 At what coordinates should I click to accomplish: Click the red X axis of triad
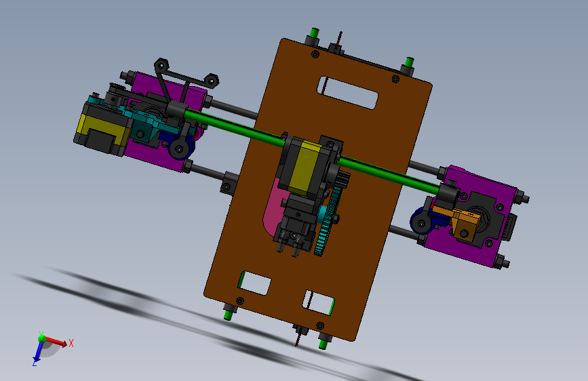coord(56,342)
